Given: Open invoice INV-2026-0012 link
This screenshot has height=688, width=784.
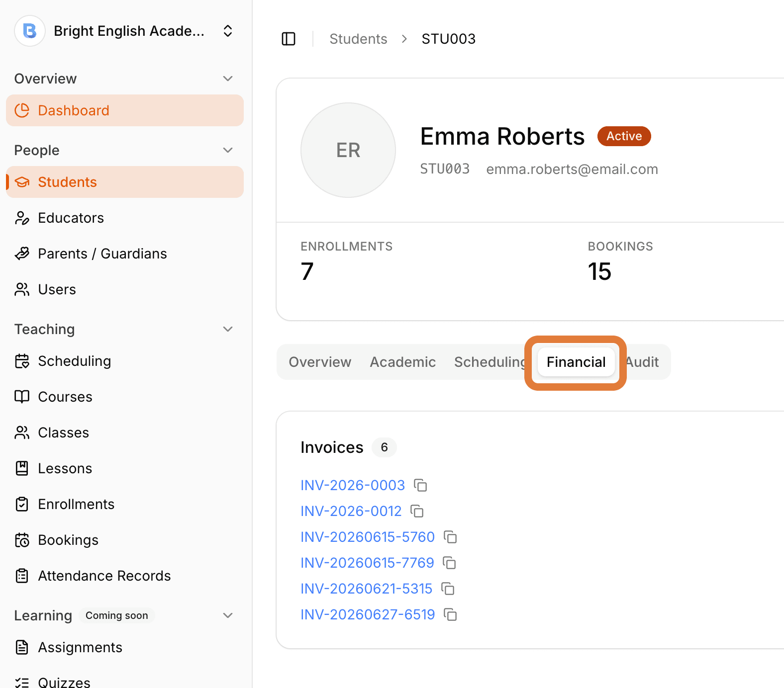Looking at the screenshot, I should tap(351, 511).
